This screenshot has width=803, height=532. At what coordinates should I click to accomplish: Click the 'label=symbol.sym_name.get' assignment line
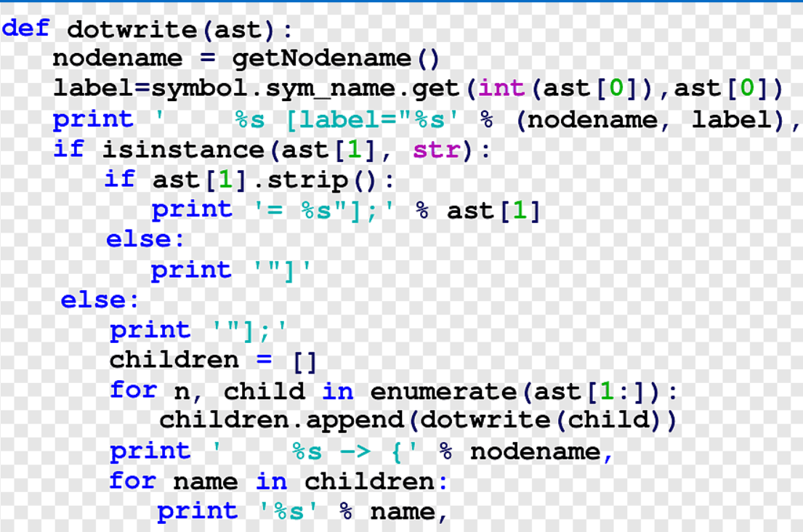[x=419, y=89]
